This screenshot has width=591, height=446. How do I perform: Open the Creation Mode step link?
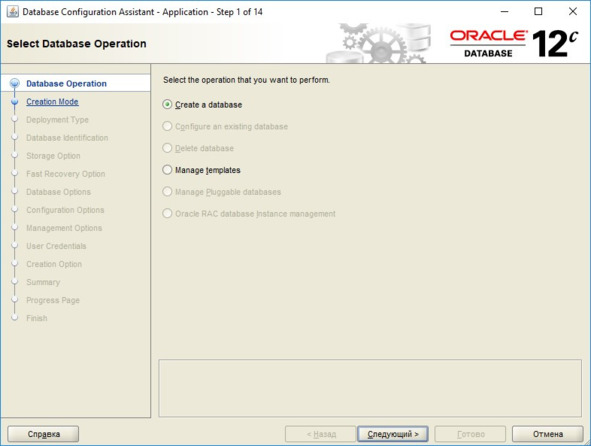52,102
